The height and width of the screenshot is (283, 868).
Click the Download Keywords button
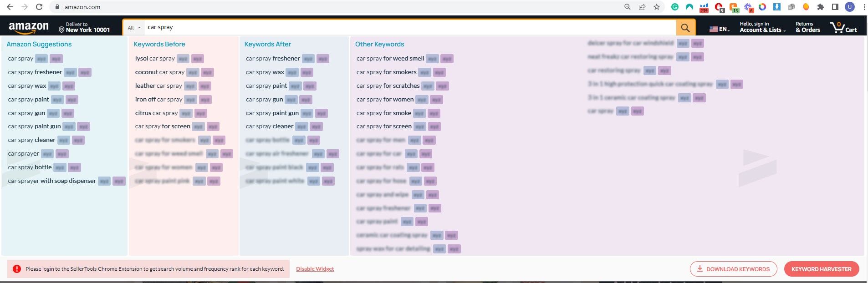point(733,269)
